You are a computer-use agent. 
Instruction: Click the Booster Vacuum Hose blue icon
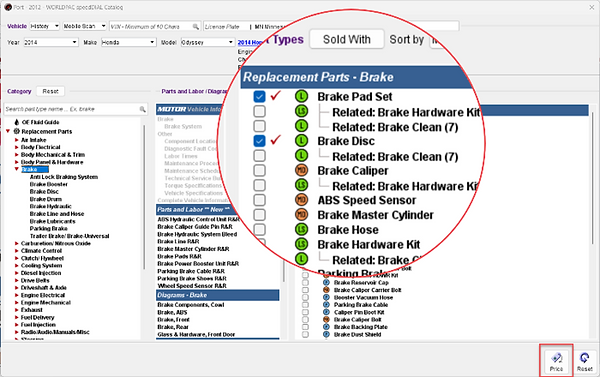(326, 297)
